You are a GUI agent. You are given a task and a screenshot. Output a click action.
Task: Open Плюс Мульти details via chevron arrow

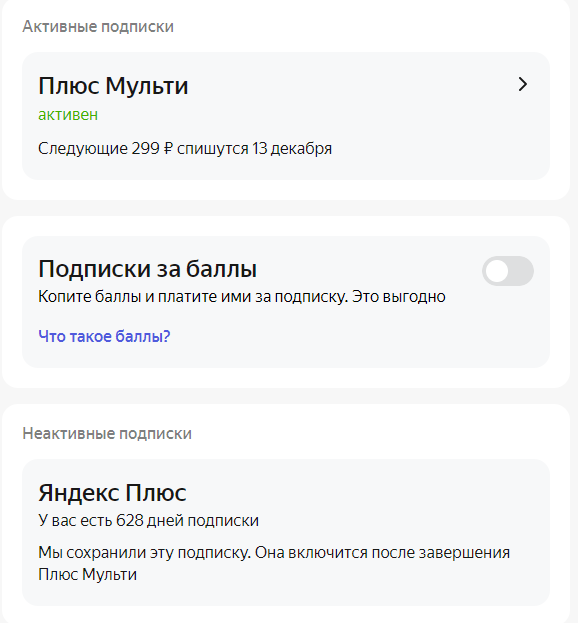(523, 84)
